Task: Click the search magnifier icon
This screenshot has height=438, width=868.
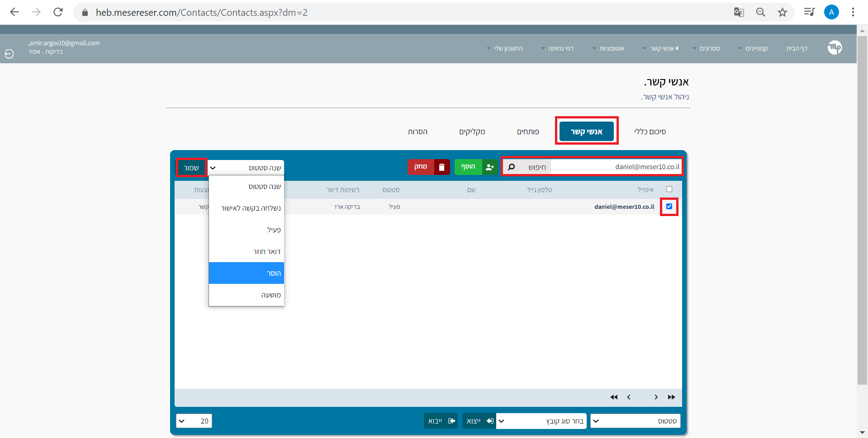Action: pos(512,167)
